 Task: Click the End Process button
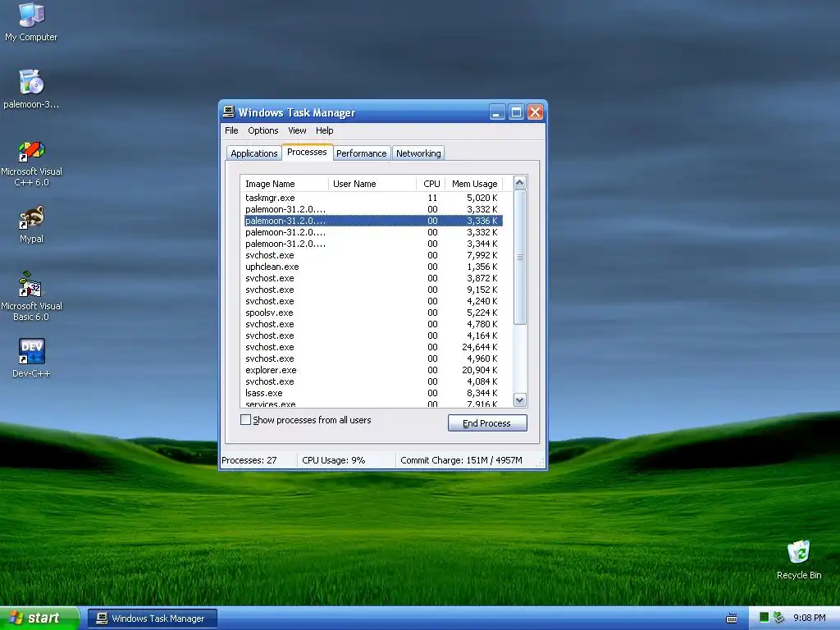pyautogui.click(x=487, y=423)
